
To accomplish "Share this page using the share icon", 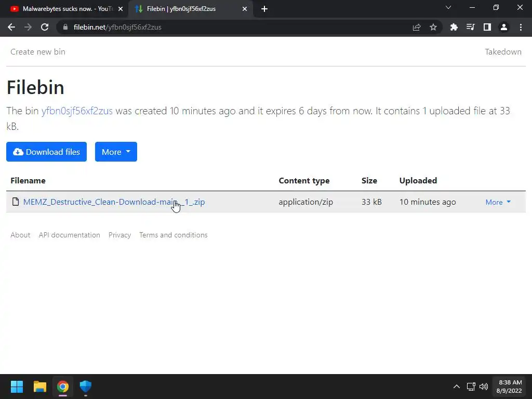I will [x=417, y=27].
